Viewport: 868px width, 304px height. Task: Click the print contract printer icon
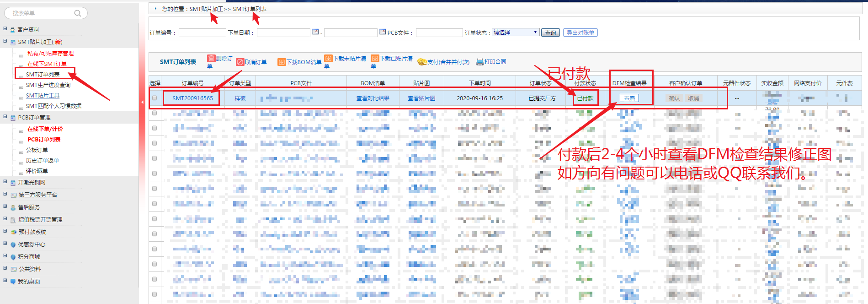tap(479, 62)
